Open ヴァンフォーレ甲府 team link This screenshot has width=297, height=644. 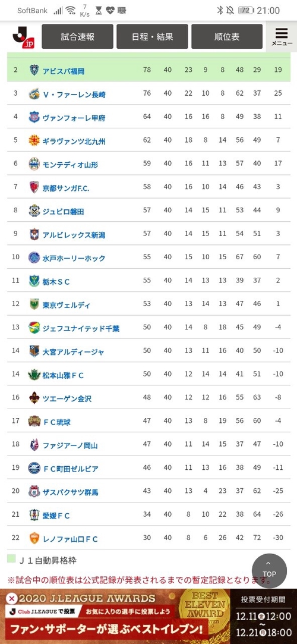coord(74,118)
